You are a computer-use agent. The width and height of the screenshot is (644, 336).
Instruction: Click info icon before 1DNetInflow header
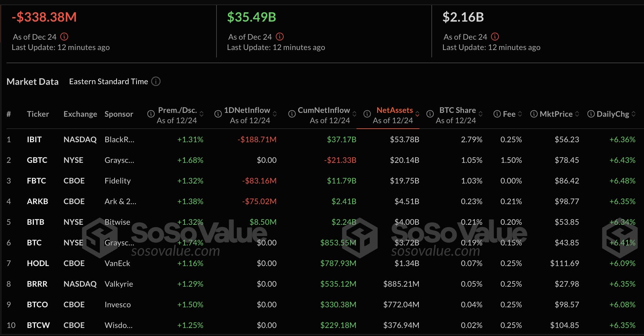[218, 114]
